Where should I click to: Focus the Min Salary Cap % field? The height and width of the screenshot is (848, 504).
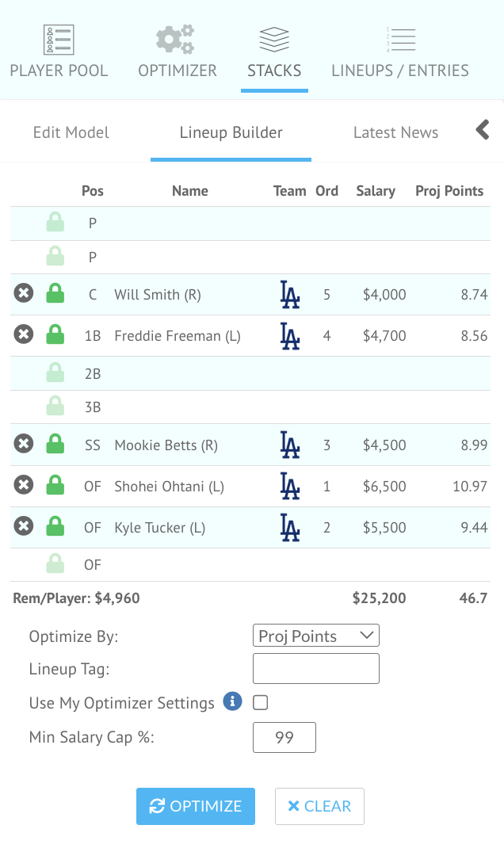[284, 737]
